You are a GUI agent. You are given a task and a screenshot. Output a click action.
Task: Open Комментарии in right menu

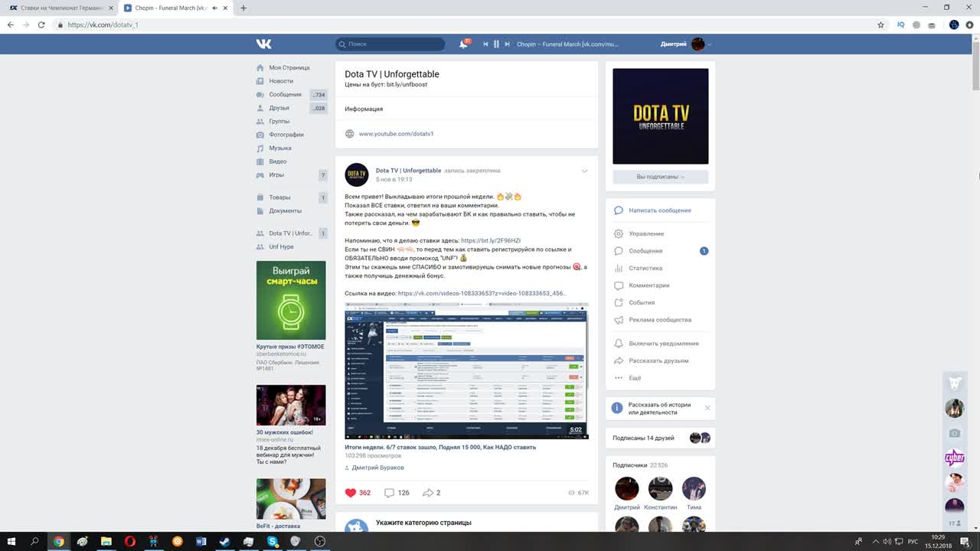[649, 285]
